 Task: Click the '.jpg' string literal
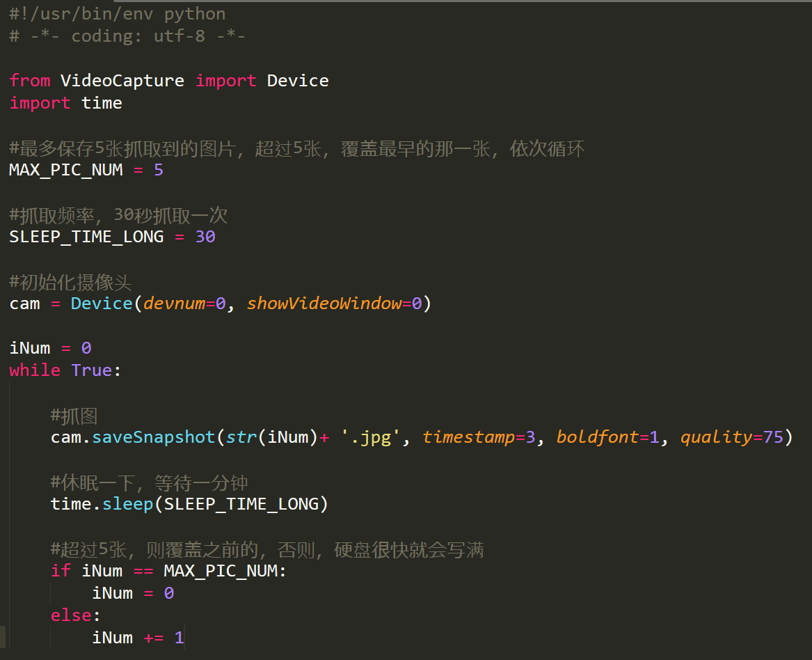point(370,437)
